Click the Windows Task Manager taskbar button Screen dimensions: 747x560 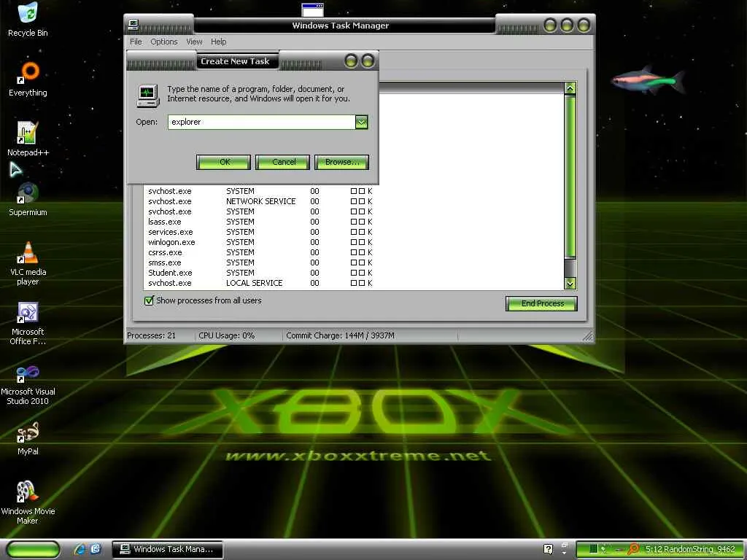point(168,549)
